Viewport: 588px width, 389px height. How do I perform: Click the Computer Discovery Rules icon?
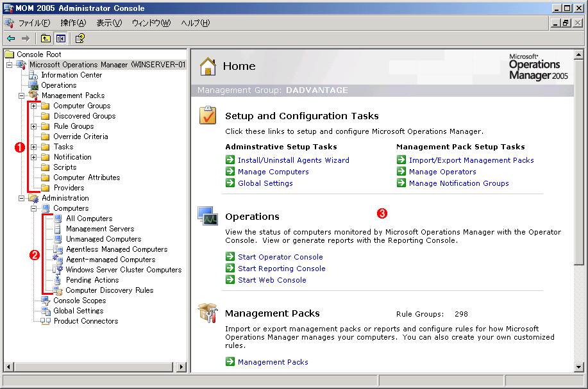click(x=58, y=290)
